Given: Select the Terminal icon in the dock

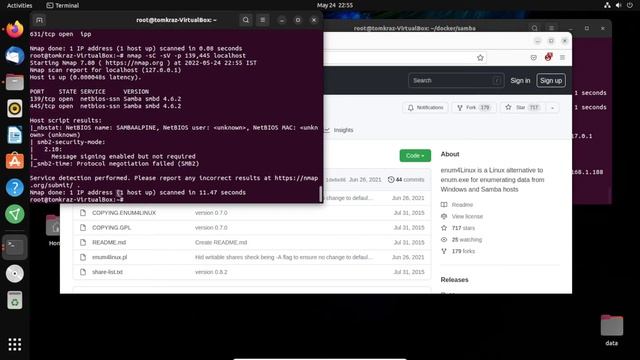Looking at the screenshot, I should coord(15,247).
